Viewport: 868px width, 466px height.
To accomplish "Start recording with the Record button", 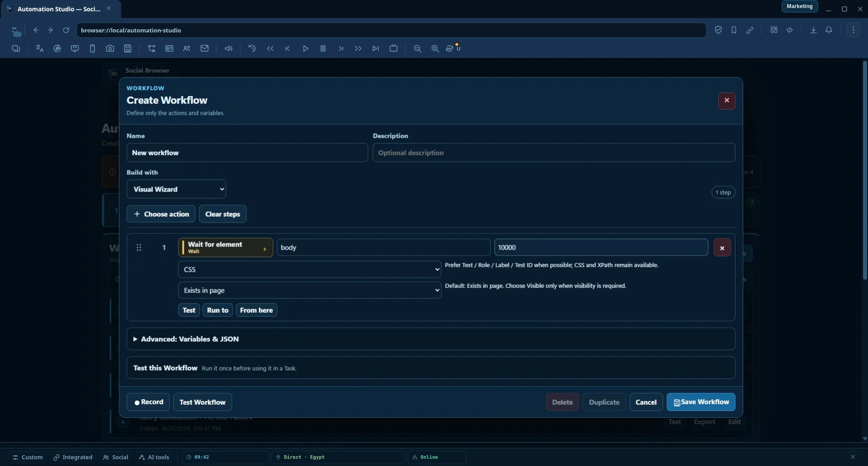I will (x=148, y=402).
